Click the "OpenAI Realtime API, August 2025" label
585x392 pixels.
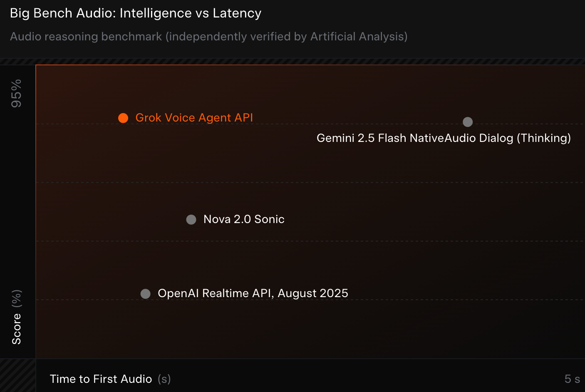(253, 293)
